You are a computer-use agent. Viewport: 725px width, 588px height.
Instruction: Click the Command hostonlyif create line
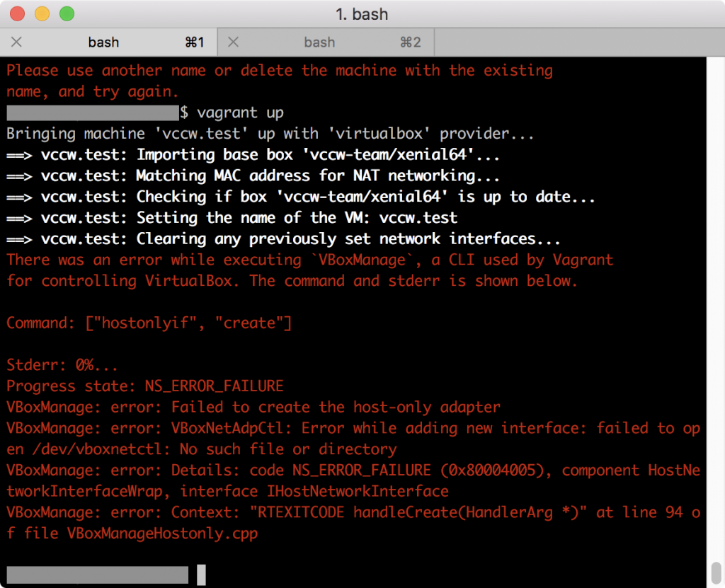pyautogui.click(x=149, y=323)
